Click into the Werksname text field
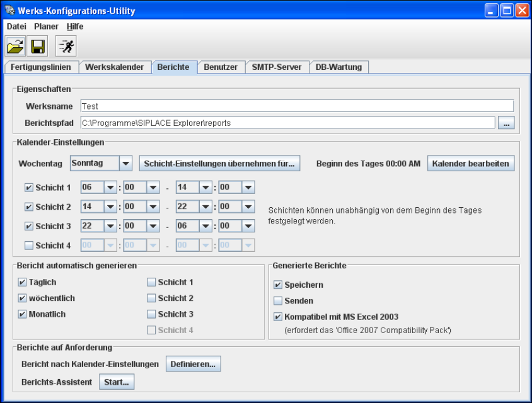 296,106
